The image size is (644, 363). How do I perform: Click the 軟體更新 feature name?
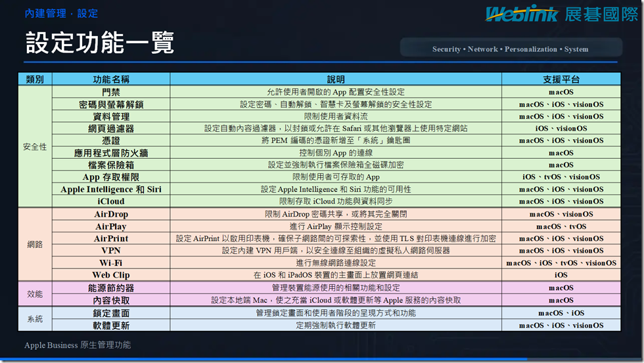[x=111, y=326]
